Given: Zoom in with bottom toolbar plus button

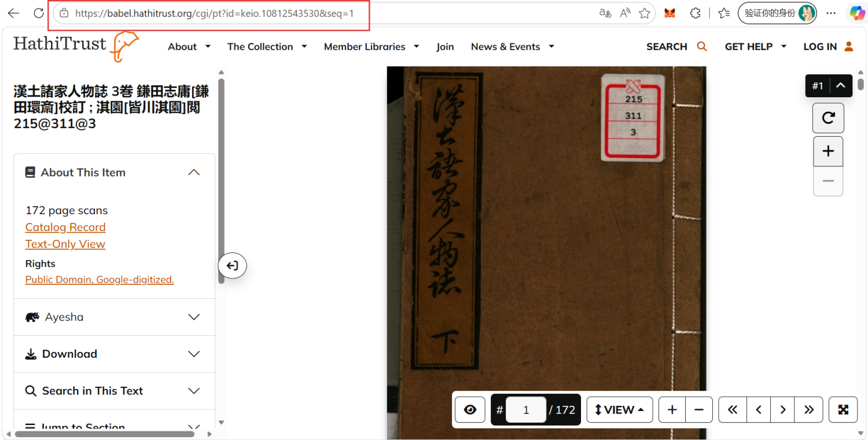Looking at the screenshot, I should pos(672,410).
